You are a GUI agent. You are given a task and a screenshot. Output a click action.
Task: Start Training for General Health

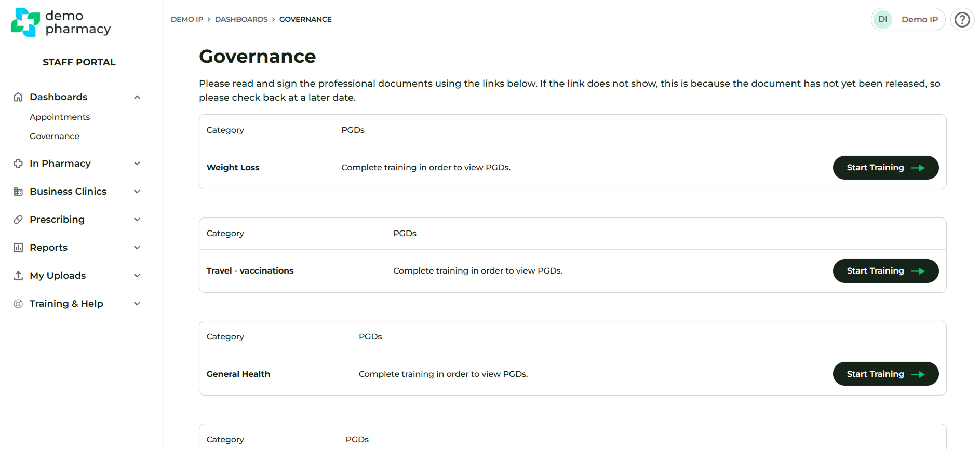885,374
